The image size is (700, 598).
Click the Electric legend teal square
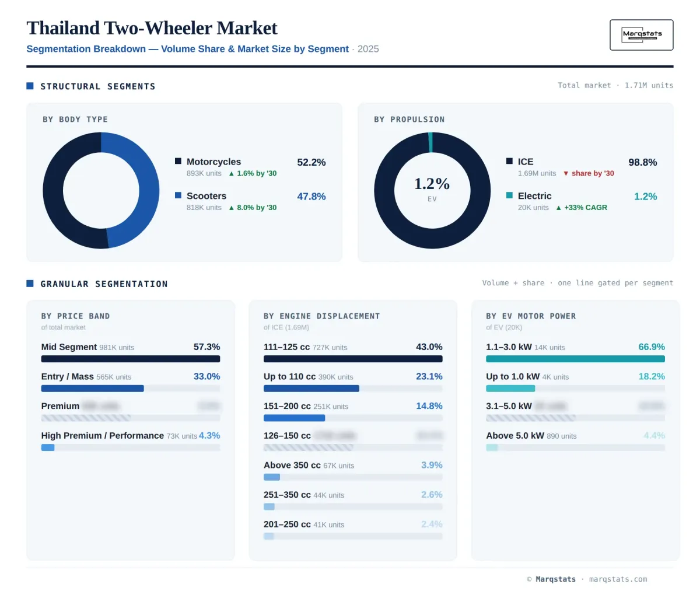509,195
